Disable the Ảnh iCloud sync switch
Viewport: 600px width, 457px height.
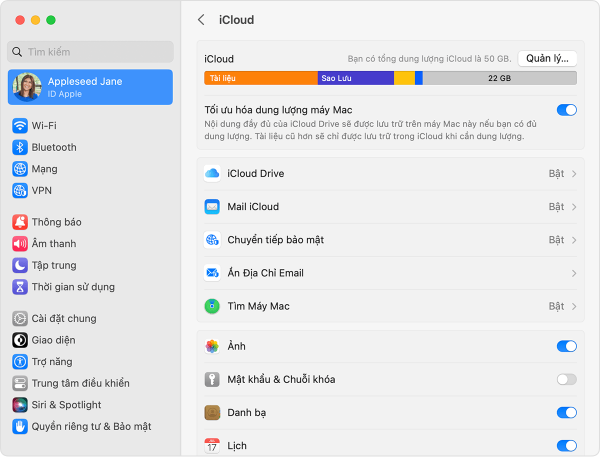click(567, 346)
